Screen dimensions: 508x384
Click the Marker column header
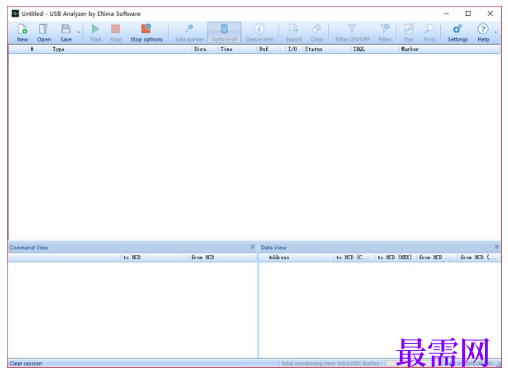click(449, 49)
